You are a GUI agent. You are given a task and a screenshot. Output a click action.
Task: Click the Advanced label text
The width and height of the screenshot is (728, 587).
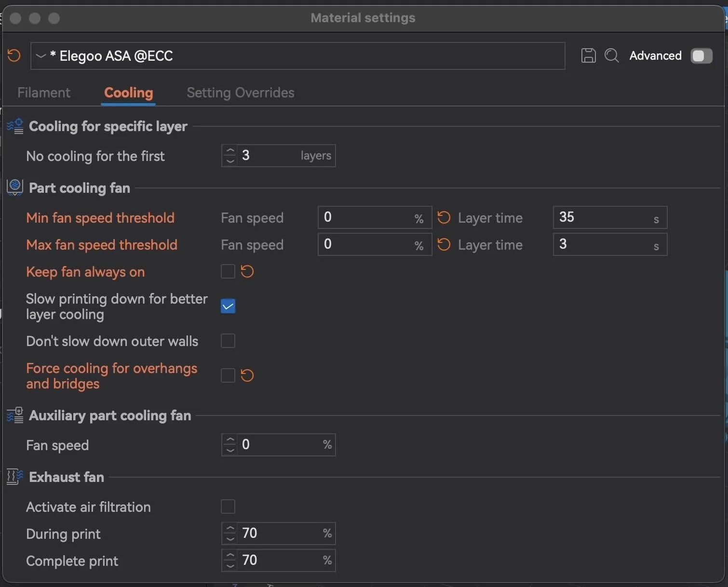655,56
